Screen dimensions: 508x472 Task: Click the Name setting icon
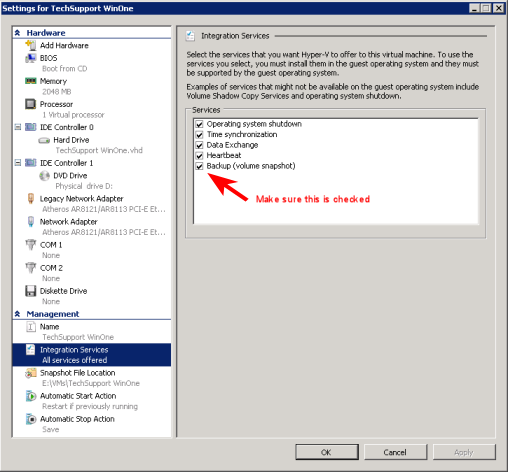coord(31,327)
